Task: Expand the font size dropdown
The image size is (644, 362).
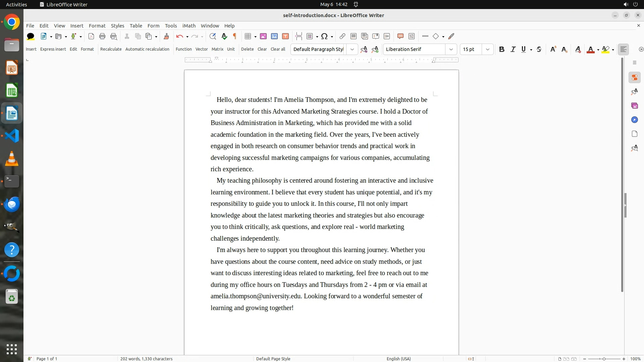Action: click(487, 49)
